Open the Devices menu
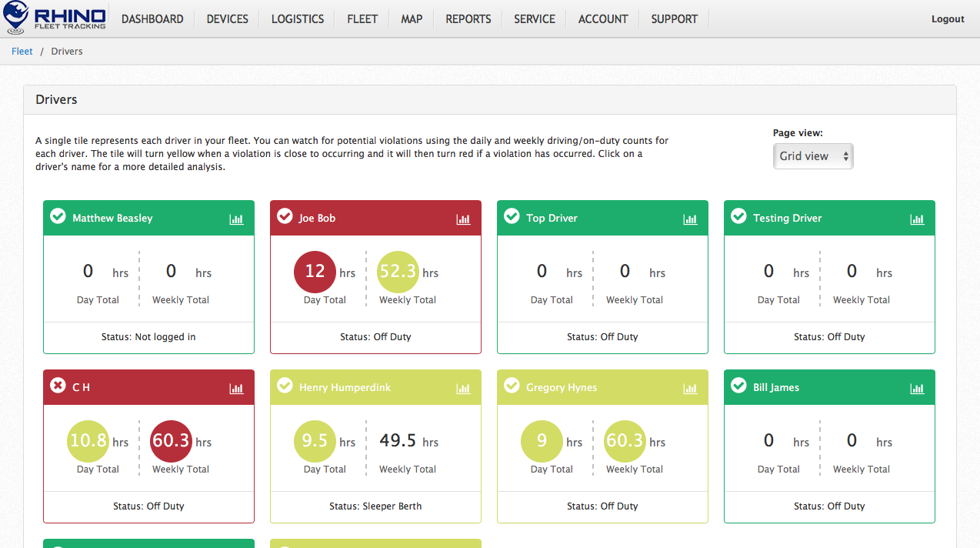Image resolution: width=980 pixels, height=548 pixels. click(x=228, y=18)
